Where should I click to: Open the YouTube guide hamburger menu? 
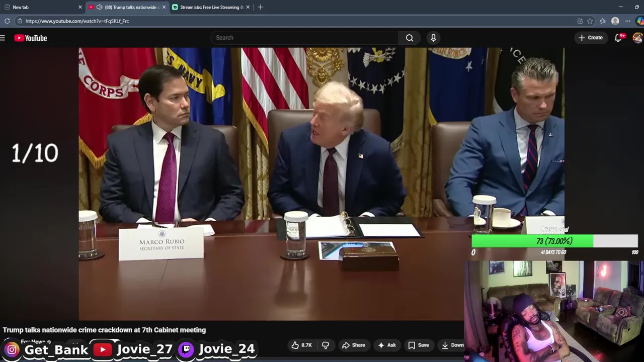click(x=3, y=38)
